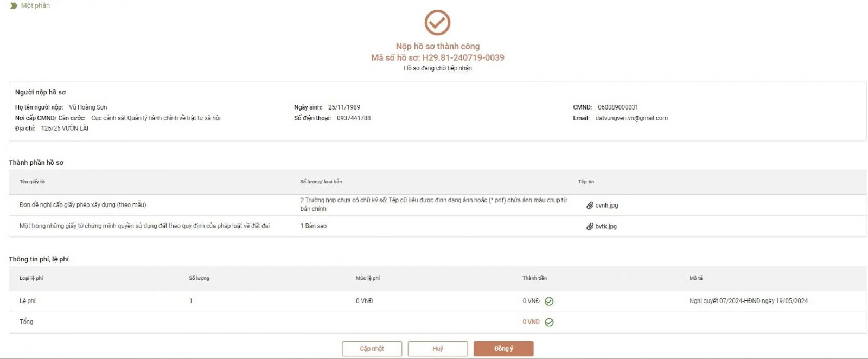
Task: Confirm with the Đồng ý button
Action: coord(503,349)
